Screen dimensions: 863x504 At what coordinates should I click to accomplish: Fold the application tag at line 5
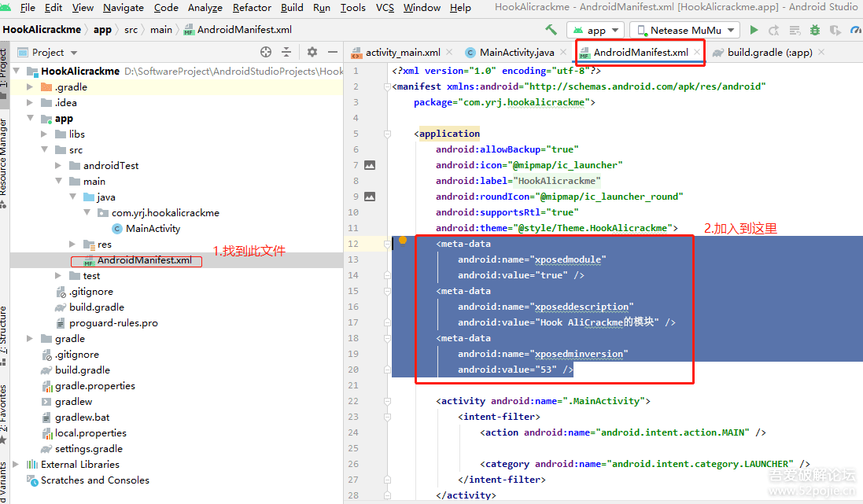point(388,134)
